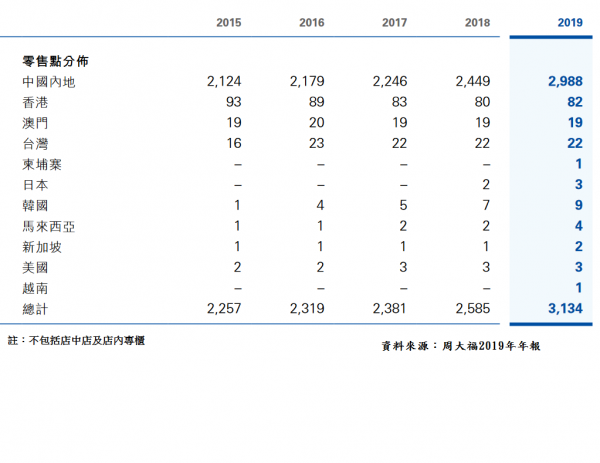Click the USA row's bold 2019 value 3
Screen dimensions: 600x463
(x=579, y=267)
